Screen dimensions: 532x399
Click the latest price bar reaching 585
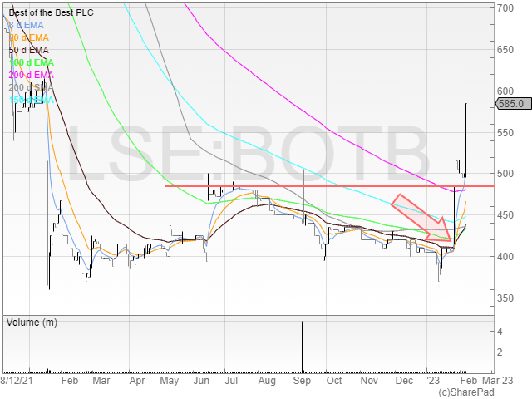pyautogui.click(x=466, y=140)
